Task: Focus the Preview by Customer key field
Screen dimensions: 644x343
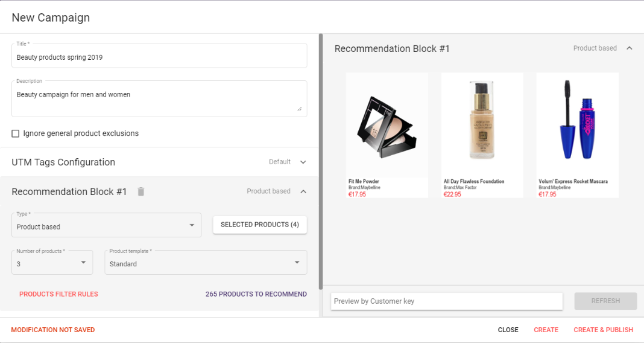Action: tap(447, 301)
